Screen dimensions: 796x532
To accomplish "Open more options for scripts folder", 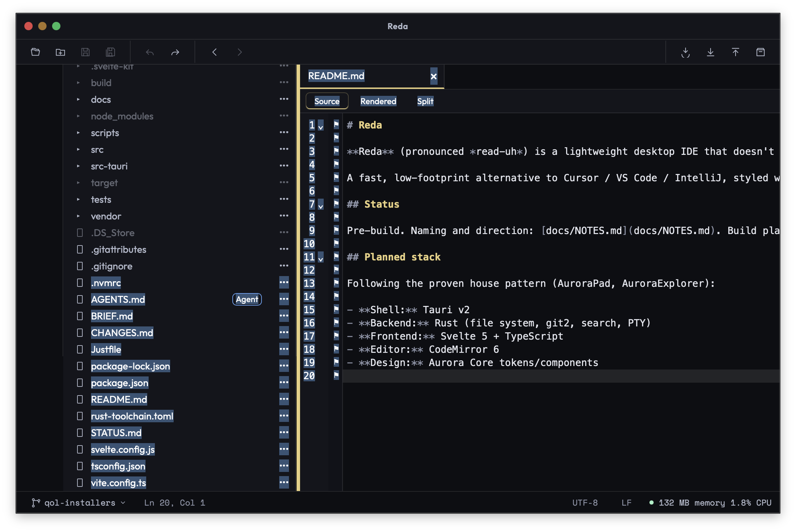I will click(284, 133).
